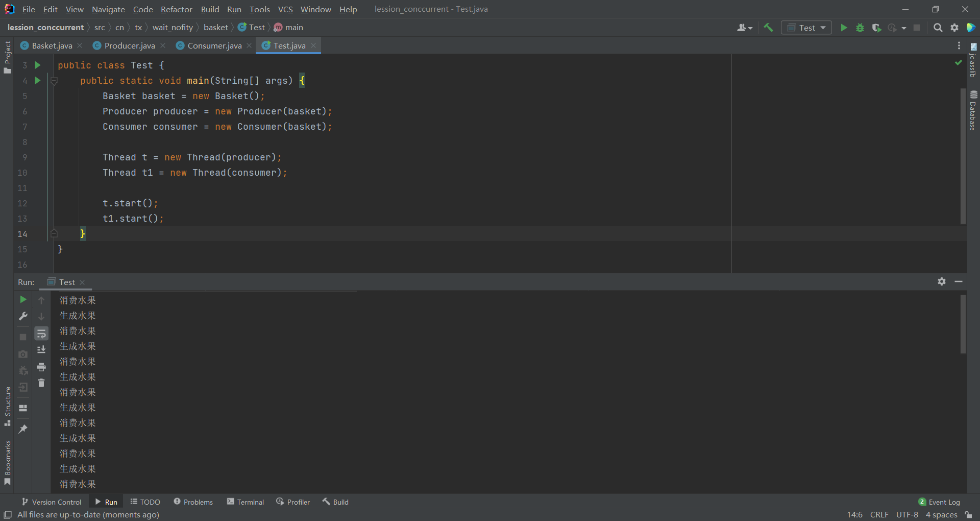Toggle the Project tool window

(7, 57)
